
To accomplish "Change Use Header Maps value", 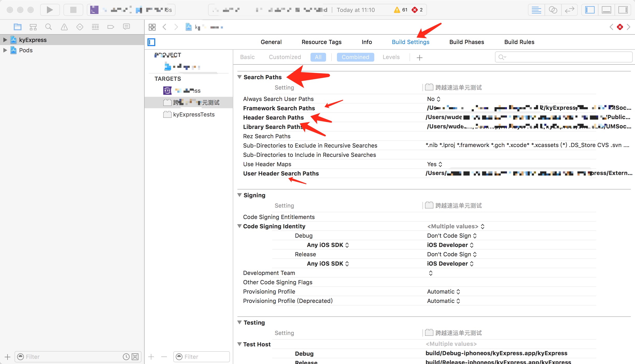I will (435, 164).
